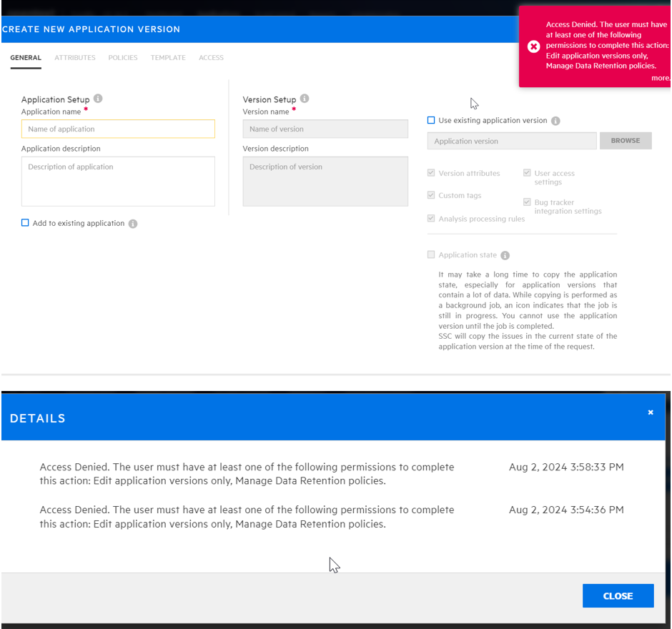Click the Version description text area
The height and width of the screenshot is (629, 672).
pos(325,182)
